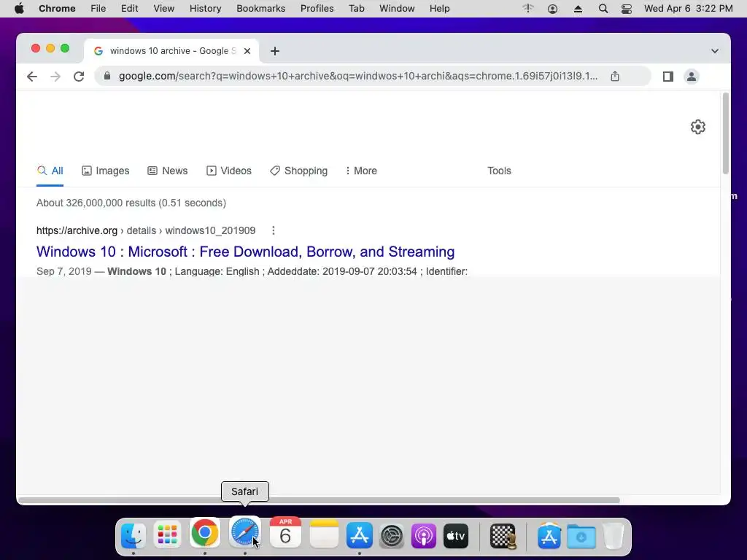This screenshot has height=560, width=747.
Task: Open result options three-dot menu
Action: (273, 230)
